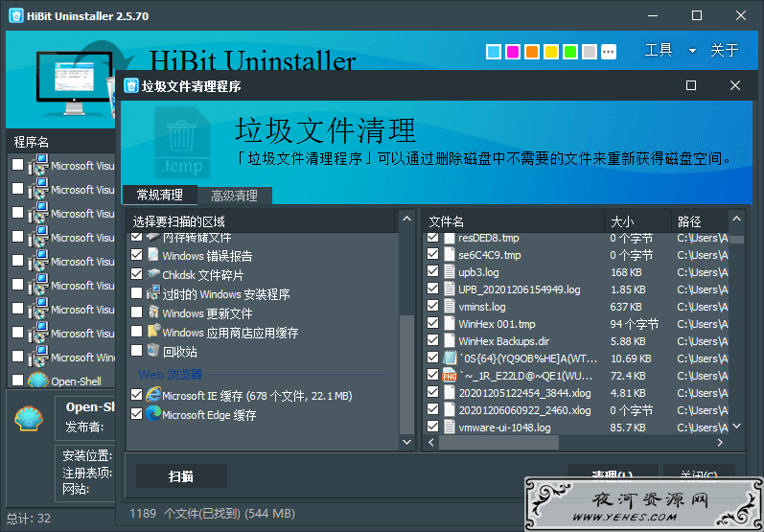The width and height of the screenshot is (764, 532).
Task: Sort by 路径 column header
Action: coord(700,221)
